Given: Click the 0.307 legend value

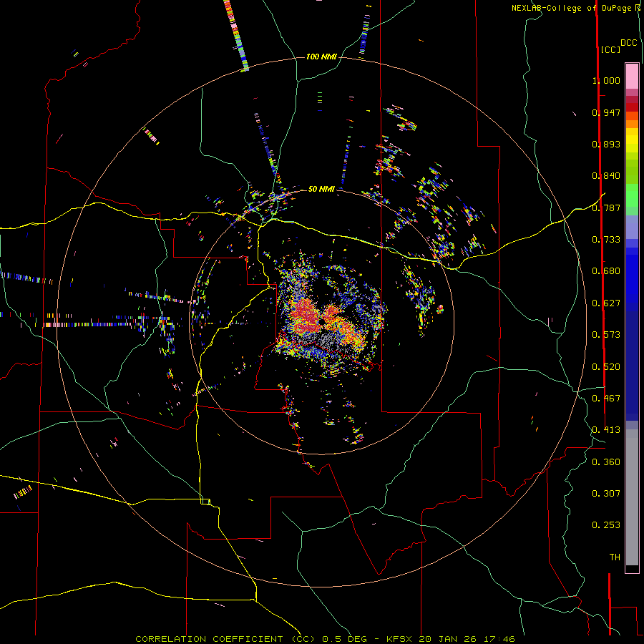Looking at the screenshot, I should tap(606, 494).
